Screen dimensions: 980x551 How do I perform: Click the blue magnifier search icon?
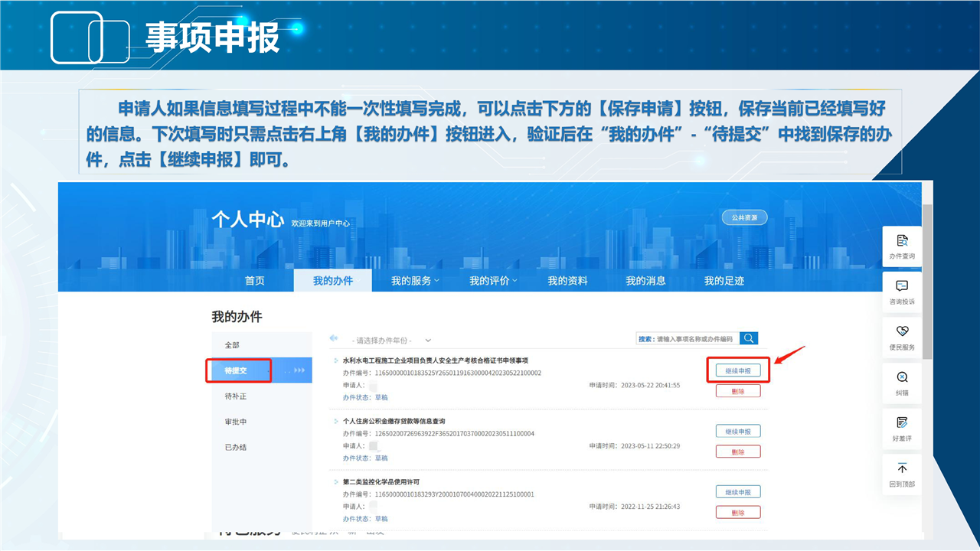[x=749, y=338]
